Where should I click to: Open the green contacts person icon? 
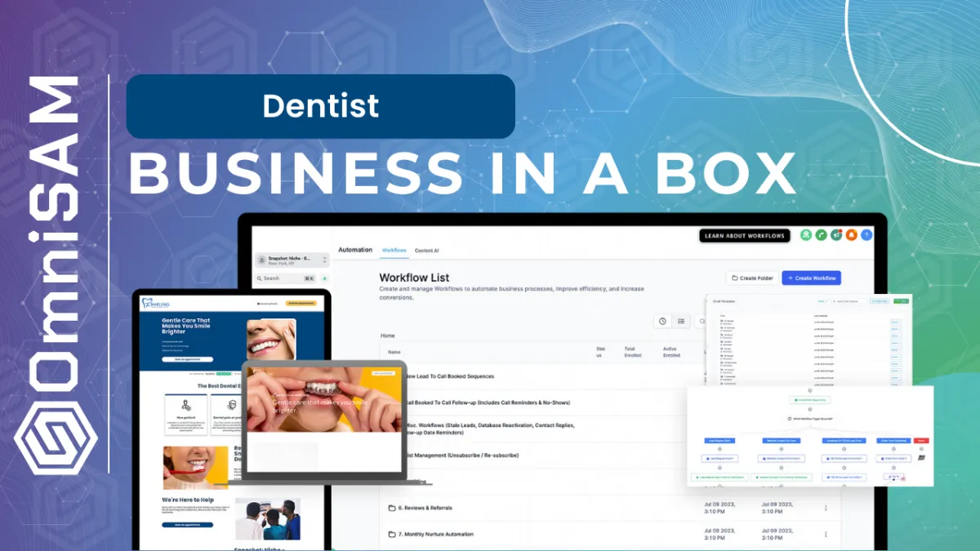(806, 235)
